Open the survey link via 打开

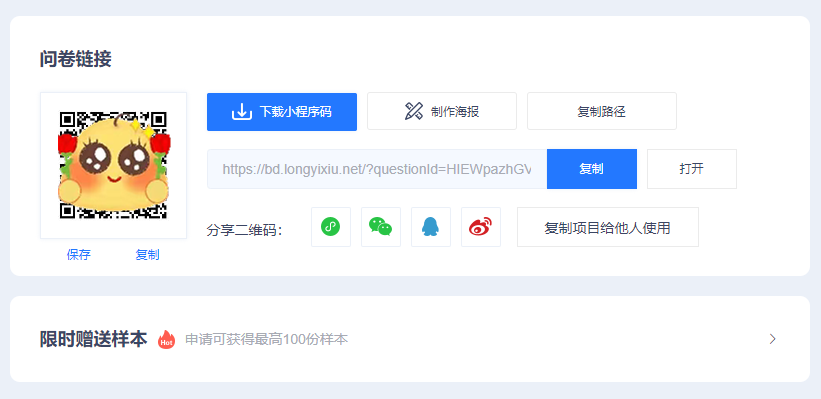click(x=692, y=169)
